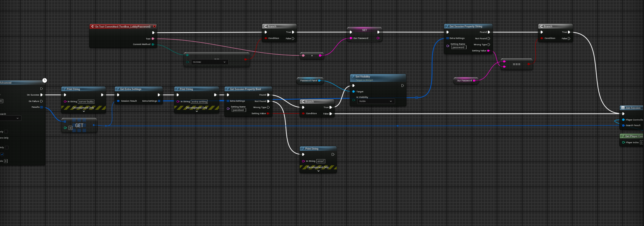Select the Set Visibility node title

pos(363,77)
